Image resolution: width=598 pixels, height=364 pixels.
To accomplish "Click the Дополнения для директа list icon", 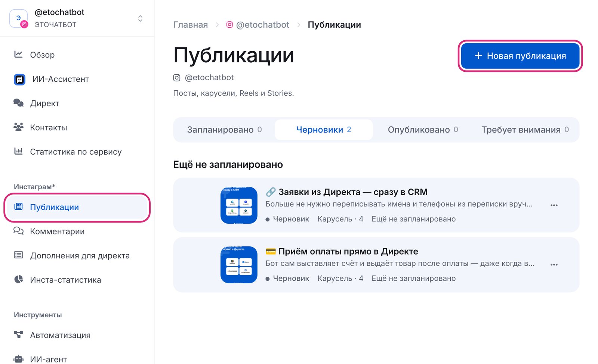I will (x=18, y=255).
